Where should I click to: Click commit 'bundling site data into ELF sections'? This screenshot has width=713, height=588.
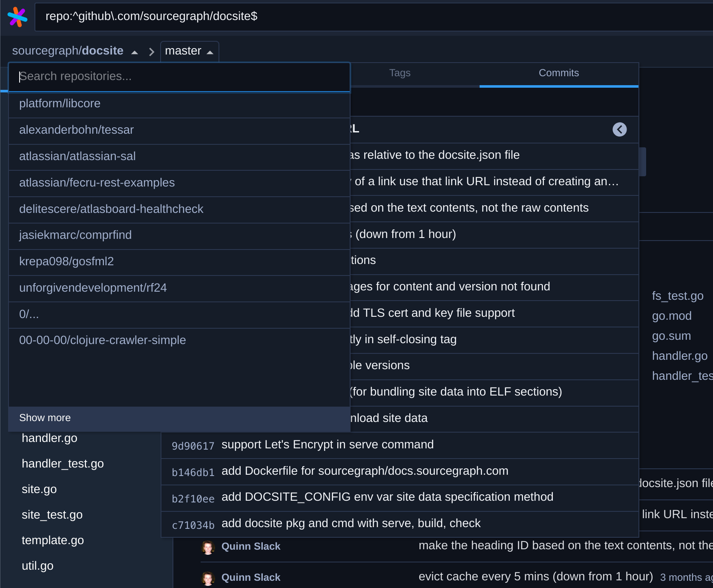pyautogui.click(x=494, y=393)
